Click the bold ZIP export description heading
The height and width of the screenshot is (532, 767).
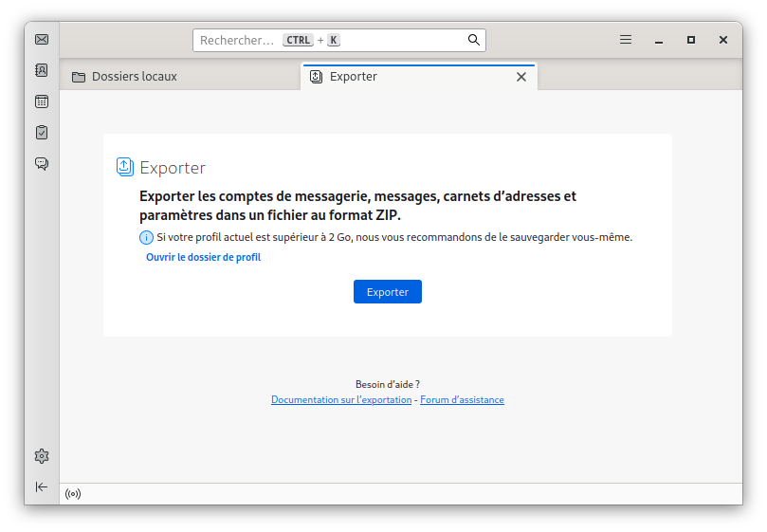(x=357, y=206)
